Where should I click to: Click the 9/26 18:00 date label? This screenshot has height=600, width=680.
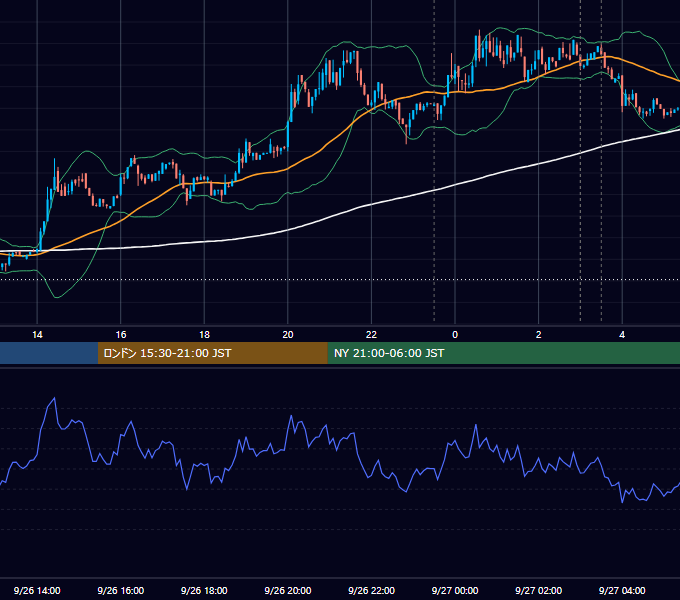click(x=204, y=590)
